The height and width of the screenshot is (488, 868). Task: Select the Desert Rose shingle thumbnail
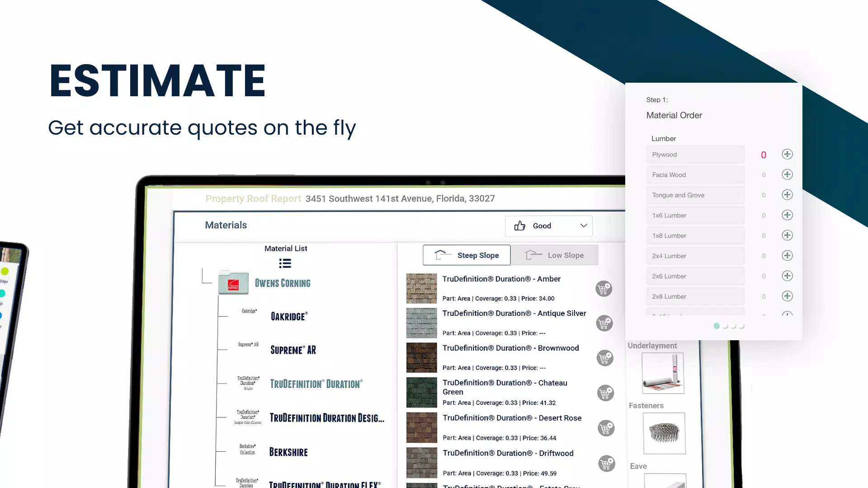tap(421, 427)
